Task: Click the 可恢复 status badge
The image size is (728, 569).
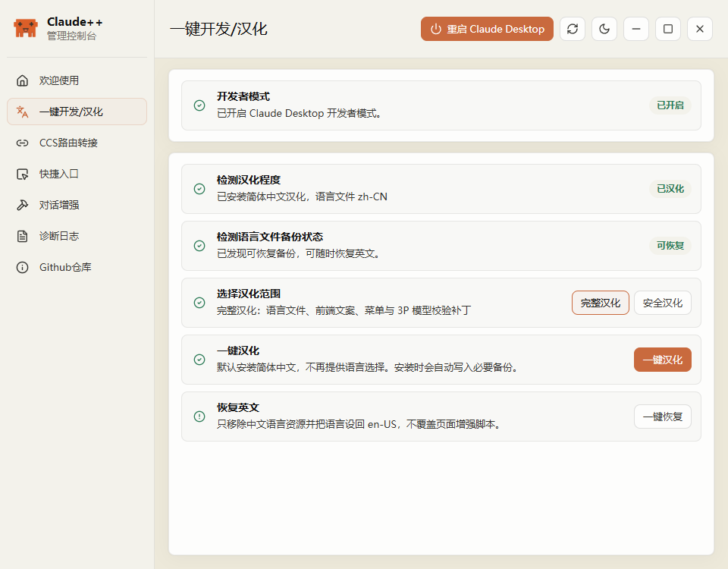Action: [x=670, y=246]
